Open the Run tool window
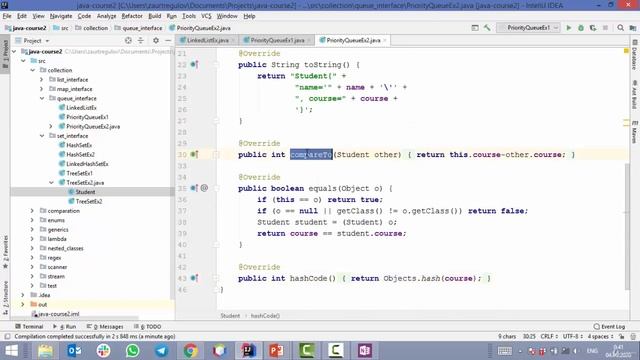640x360 pixels. (64, 327)
